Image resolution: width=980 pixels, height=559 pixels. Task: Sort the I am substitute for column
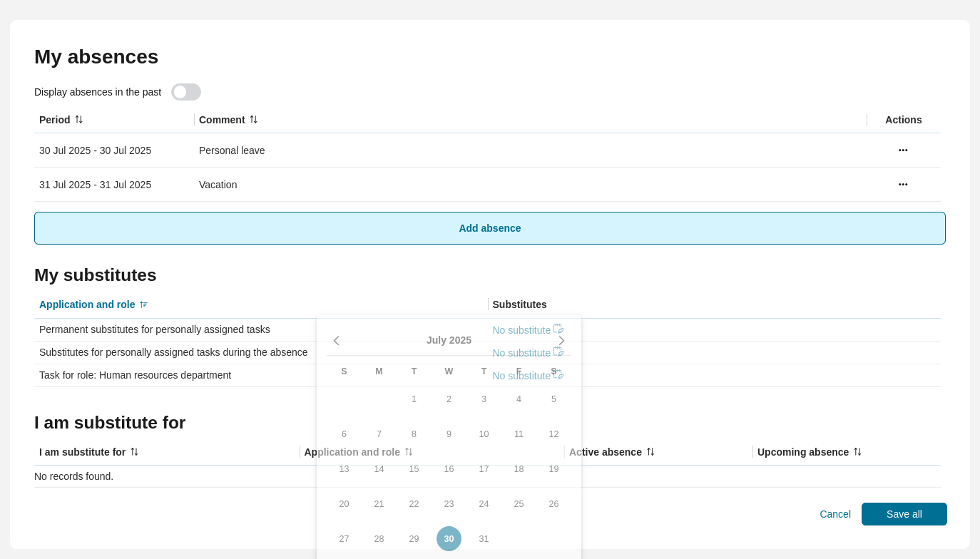[x=136, y=451]
